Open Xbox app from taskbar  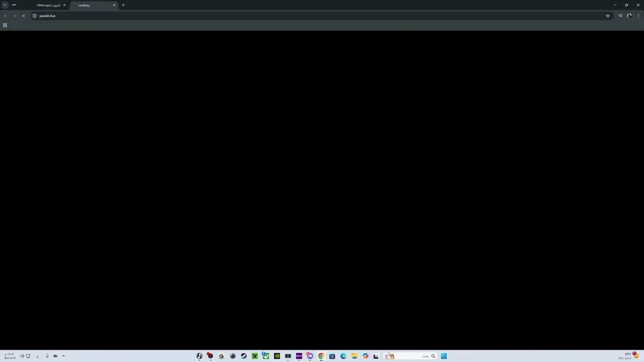pyautogui.click(x=266, y=356)
